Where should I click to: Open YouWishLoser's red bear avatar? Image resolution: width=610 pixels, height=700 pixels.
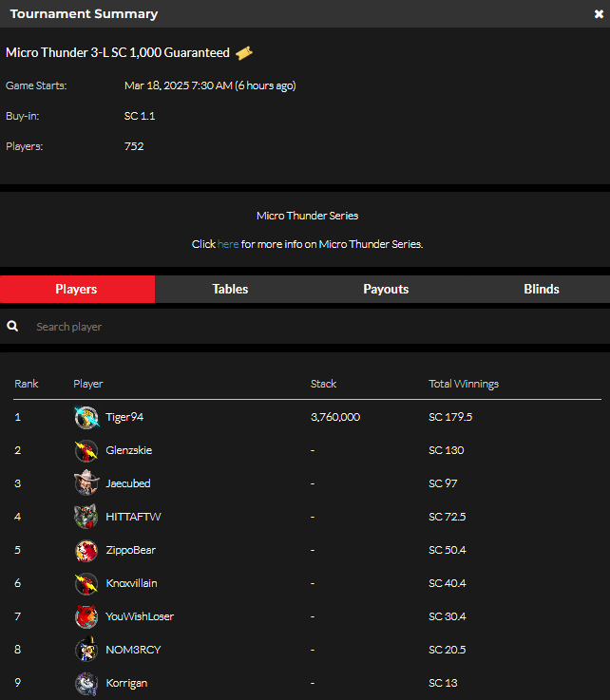point(86,616)
